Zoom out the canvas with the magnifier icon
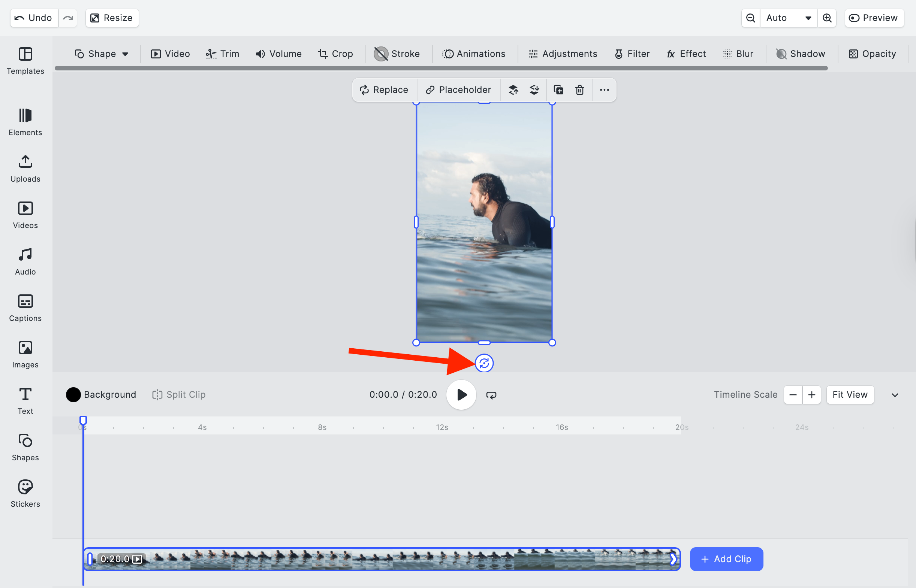The height and width of the screenshot is (588, 916). (x=750, y=18)
